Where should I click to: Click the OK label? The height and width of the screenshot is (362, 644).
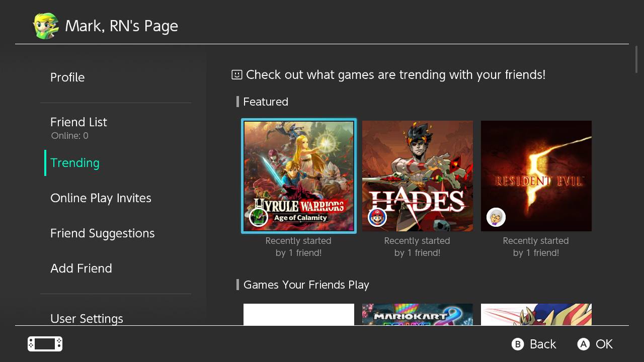[604, 344]
